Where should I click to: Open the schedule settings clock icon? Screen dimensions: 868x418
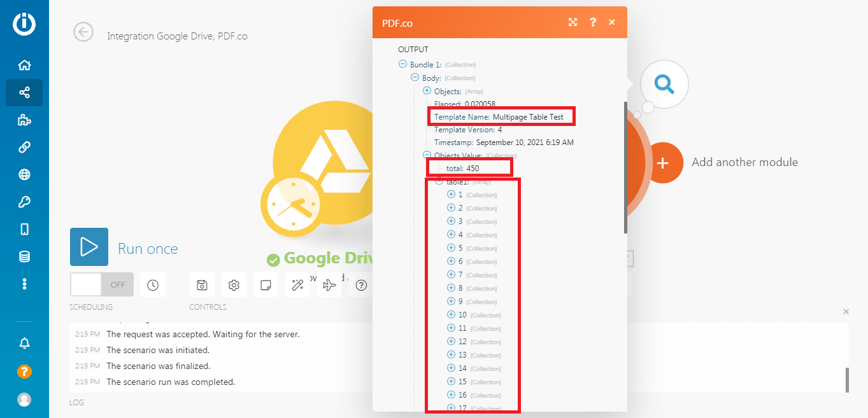coord(153,285)
